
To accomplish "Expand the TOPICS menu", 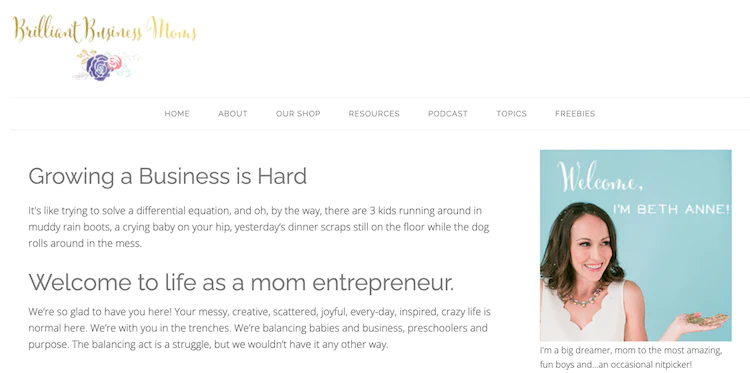I will (x=511, y=114).
